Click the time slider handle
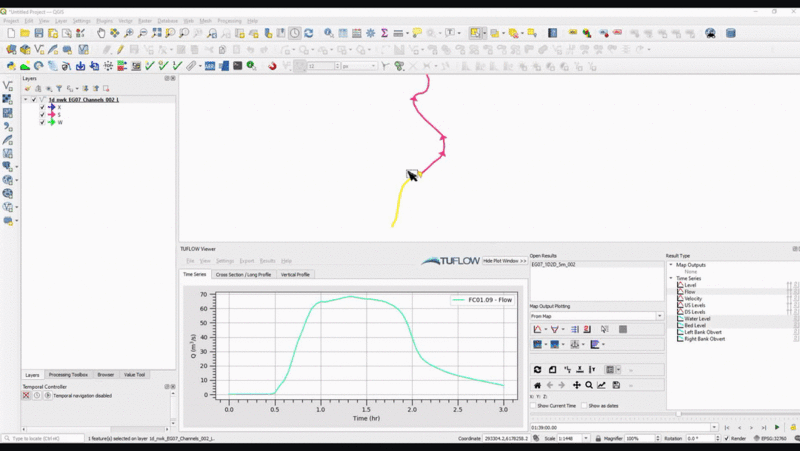 coord(679,413)
